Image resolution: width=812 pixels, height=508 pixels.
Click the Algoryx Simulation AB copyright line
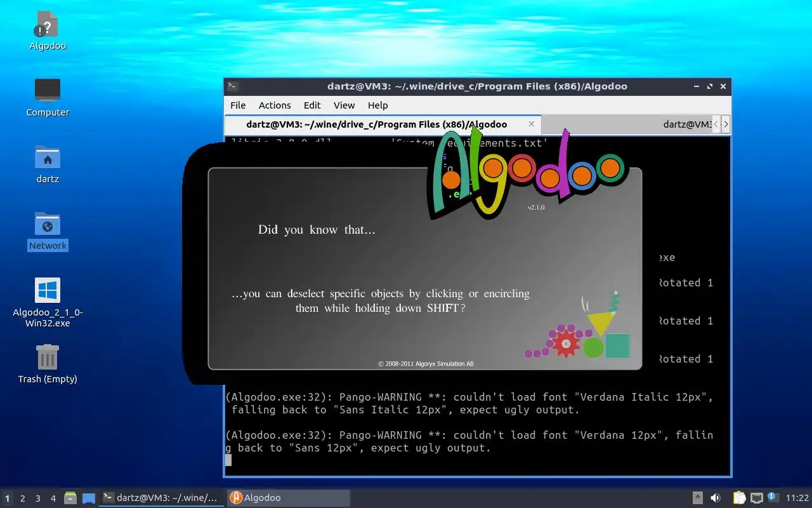426,364
